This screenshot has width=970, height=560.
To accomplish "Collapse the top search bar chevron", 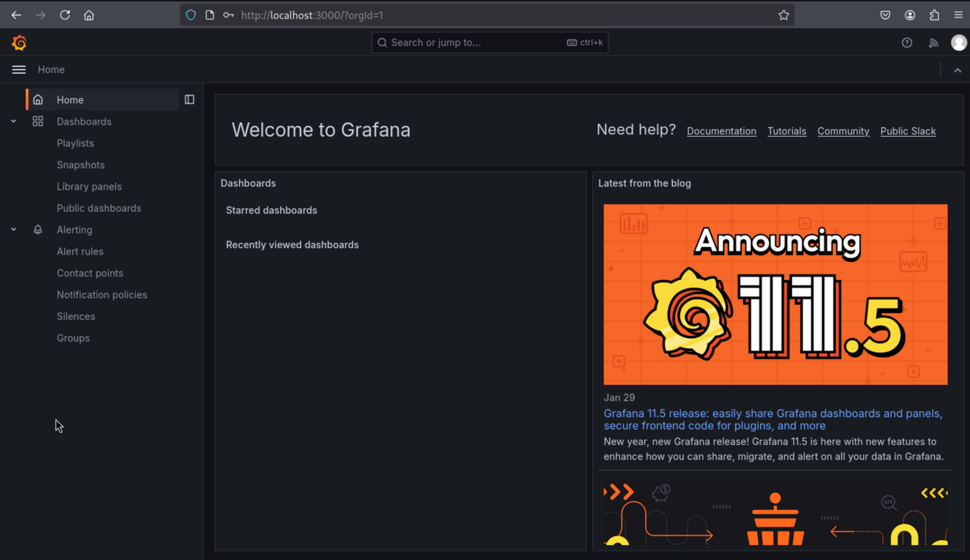I will pyautogui.click(x=957, y=70).
